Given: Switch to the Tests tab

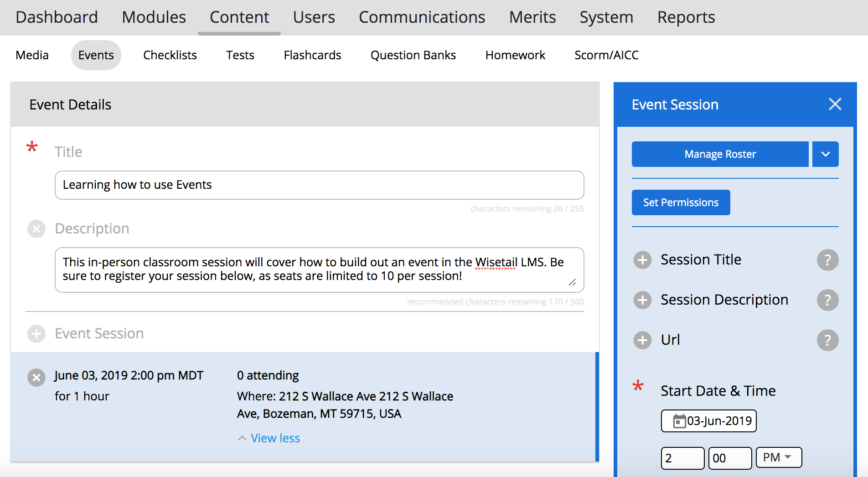Looking at the screenshot, I should [240, 55].
